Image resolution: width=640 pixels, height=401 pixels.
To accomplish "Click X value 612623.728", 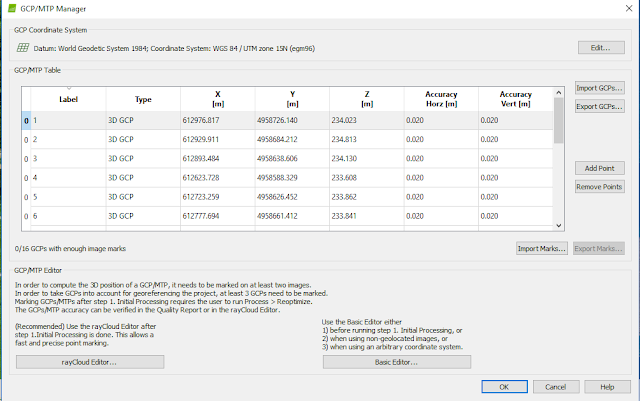I will point(201,178).
